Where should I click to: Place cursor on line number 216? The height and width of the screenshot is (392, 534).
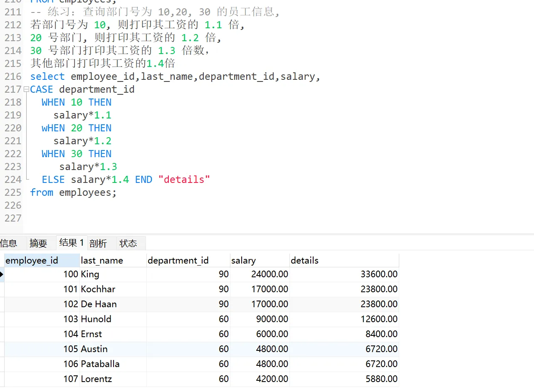(13, 76)
